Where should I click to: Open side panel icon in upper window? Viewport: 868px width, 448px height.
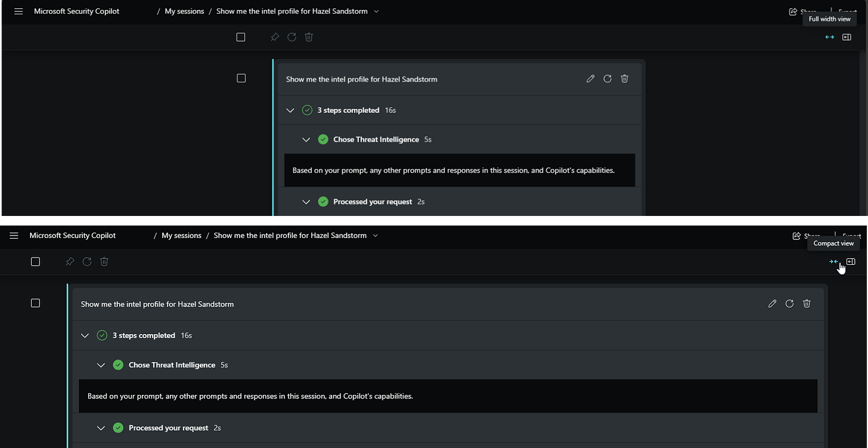pos(847,37)
